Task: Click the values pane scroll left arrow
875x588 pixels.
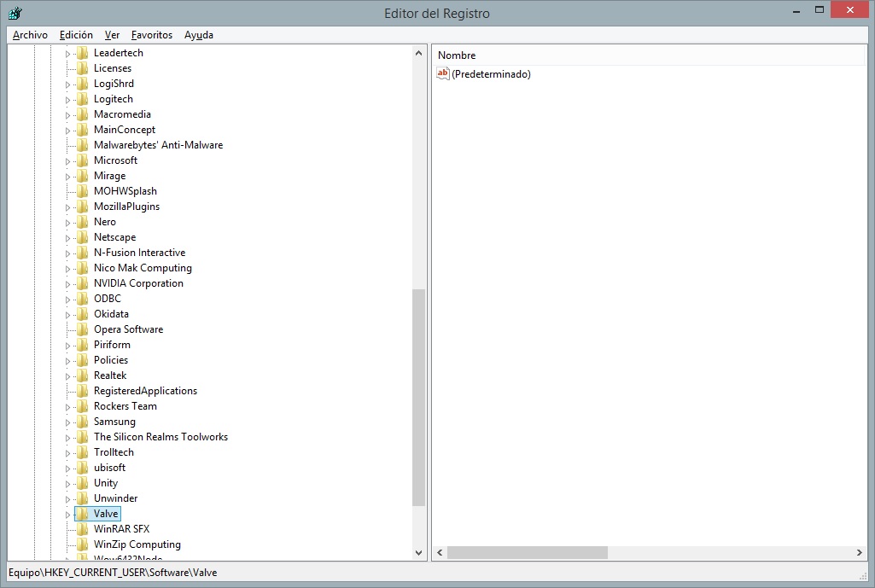Action: [440, 552]
